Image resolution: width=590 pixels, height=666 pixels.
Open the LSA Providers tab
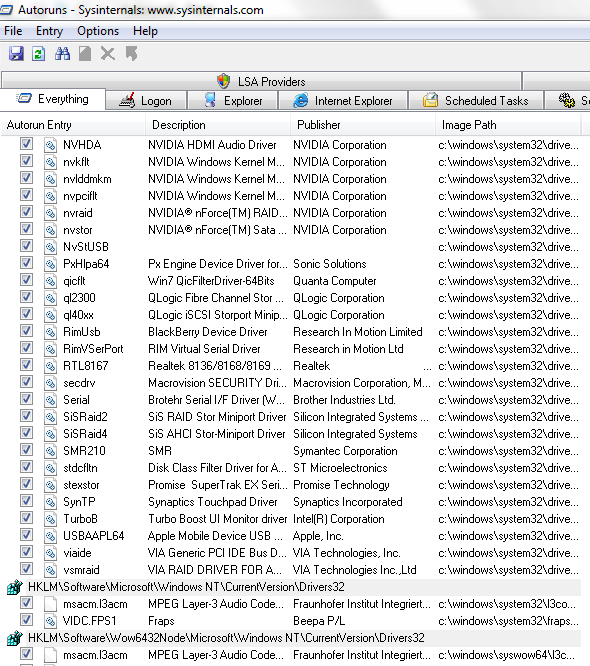(262, 81)
